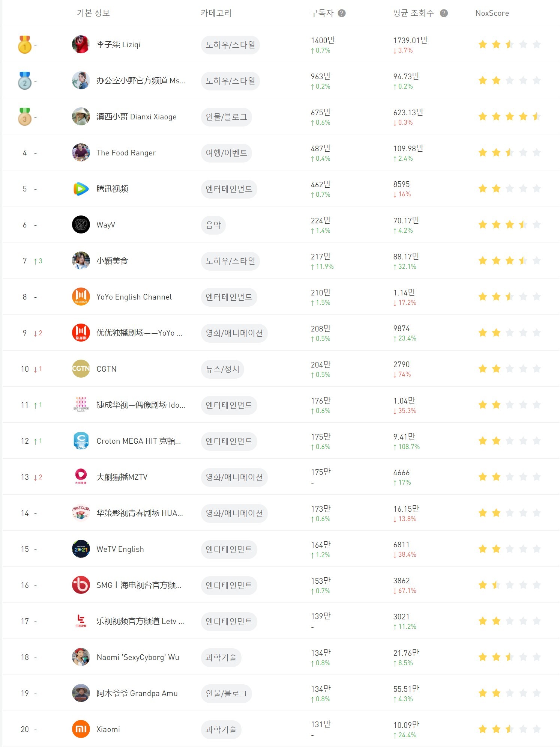Open The Food Ranger channel link
Viewport: 560px width, 747px height.
[x=126, y=153]
